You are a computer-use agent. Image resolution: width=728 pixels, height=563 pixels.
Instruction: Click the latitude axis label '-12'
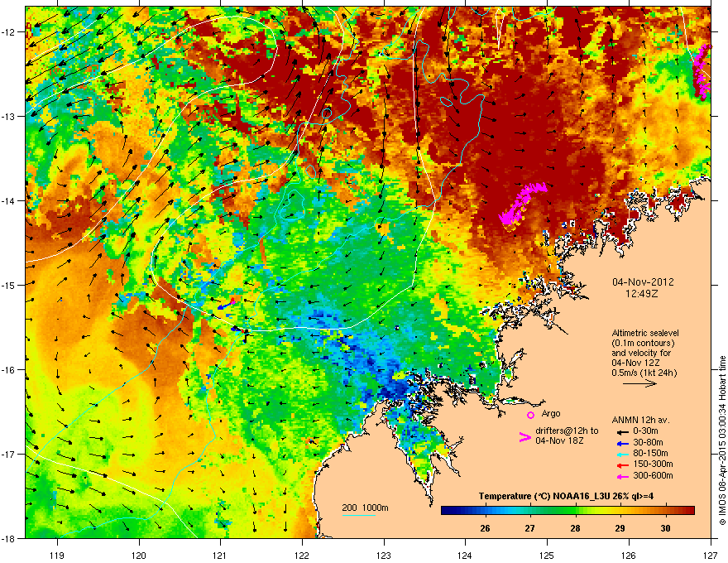coord(10,32)
